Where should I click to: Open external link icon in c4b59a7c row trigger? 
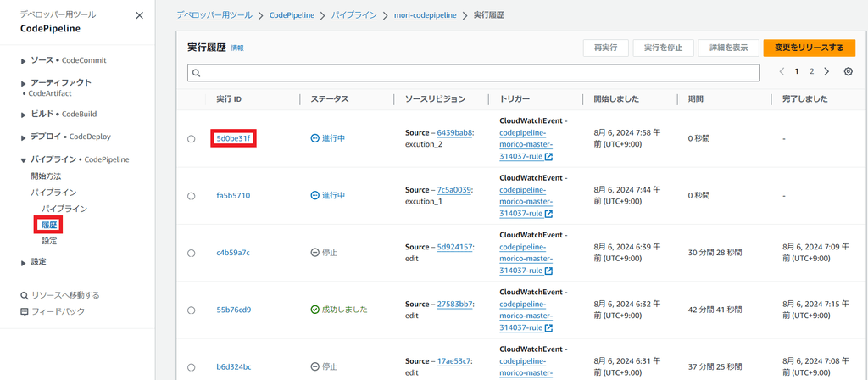548,271
